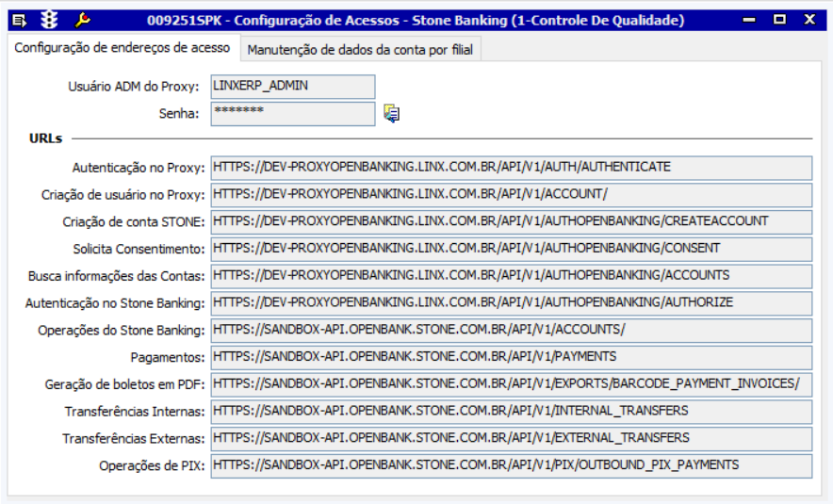
Task: Click the URLs section heading
Action: click(45, 138)
